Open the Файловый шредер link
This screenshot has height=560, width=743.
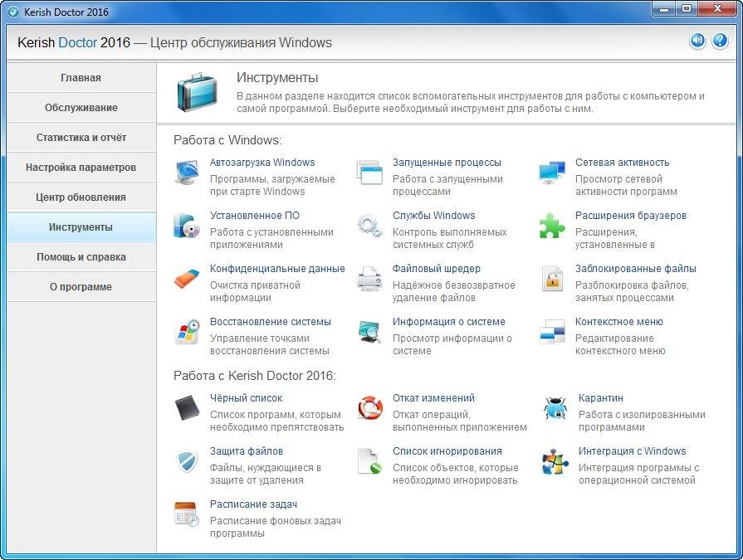[x=437, y=269]
